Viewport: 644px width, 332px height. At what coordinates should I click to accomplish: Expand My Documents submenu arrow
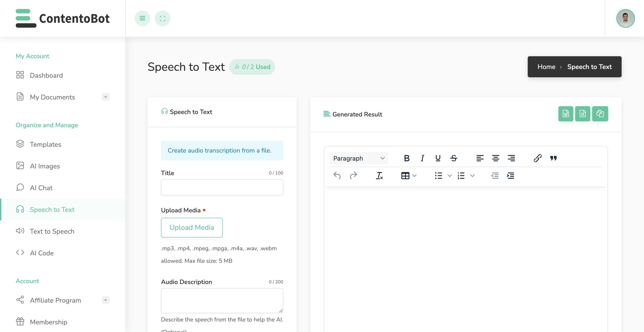coord(106,97)
